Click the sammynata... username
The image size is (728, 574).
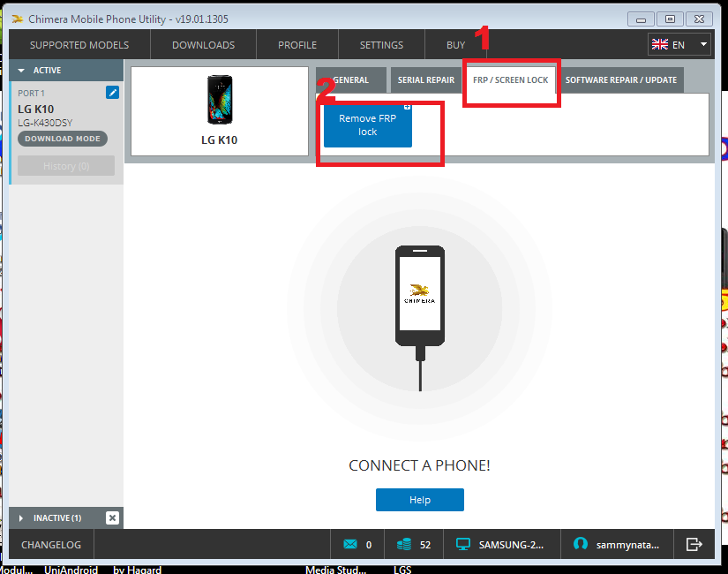[627, 545]
